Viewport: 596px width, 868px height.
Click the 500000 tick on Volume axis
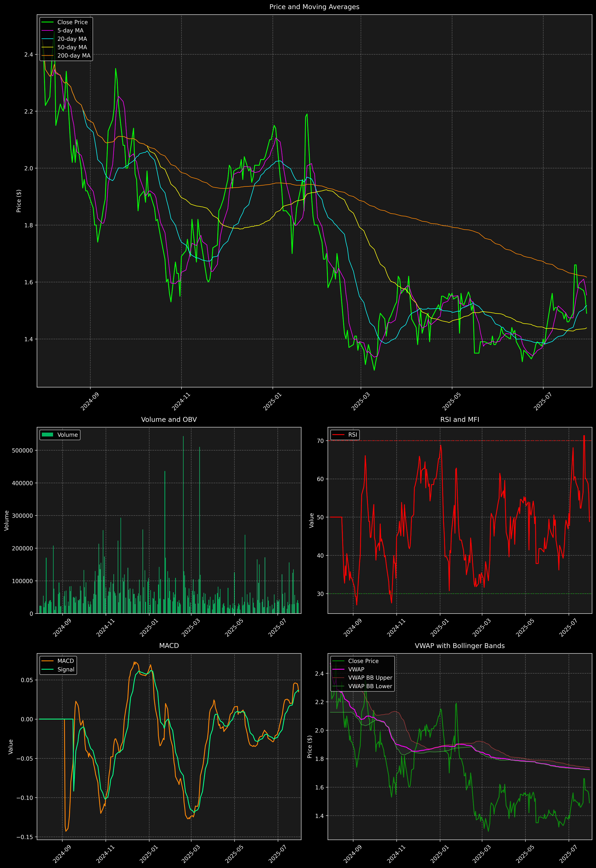22,451
